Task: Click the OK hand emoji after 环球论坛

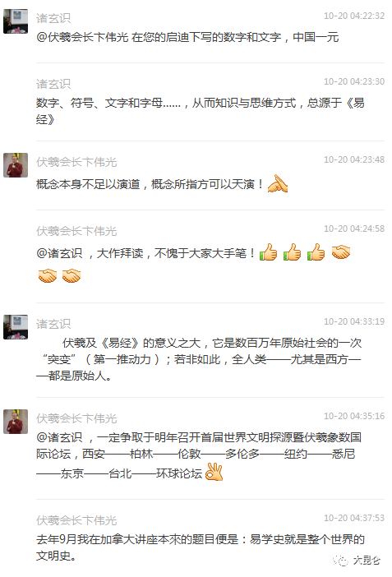Action: [x=214, y=472]
